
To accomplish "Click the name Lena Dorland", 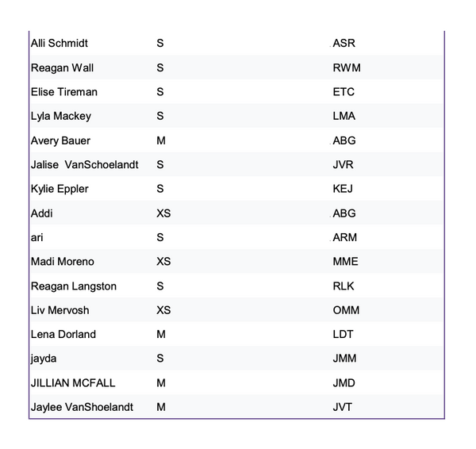I will click(x=63, y=334).
